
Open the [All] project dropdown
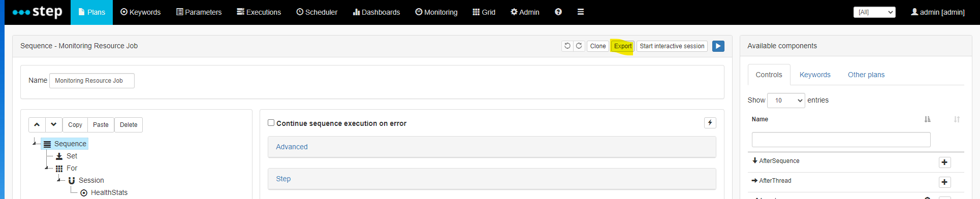pos(874,12)
